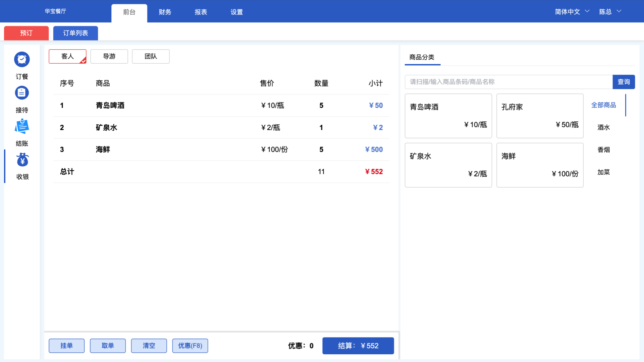
Task: Click the 优惠(F8) discount button
Action: [190, 346]
